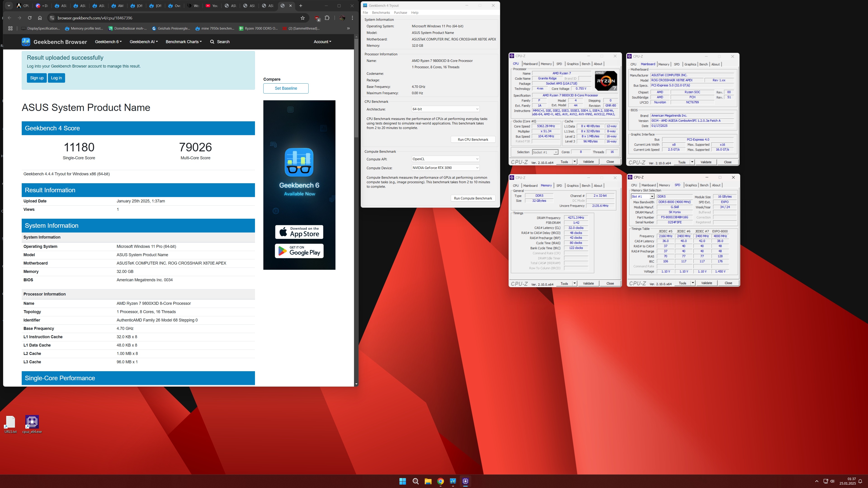Viewport: 868px width, 488px height.
Task: Open the Chrome three-dot menu
Action: [352, 18]
